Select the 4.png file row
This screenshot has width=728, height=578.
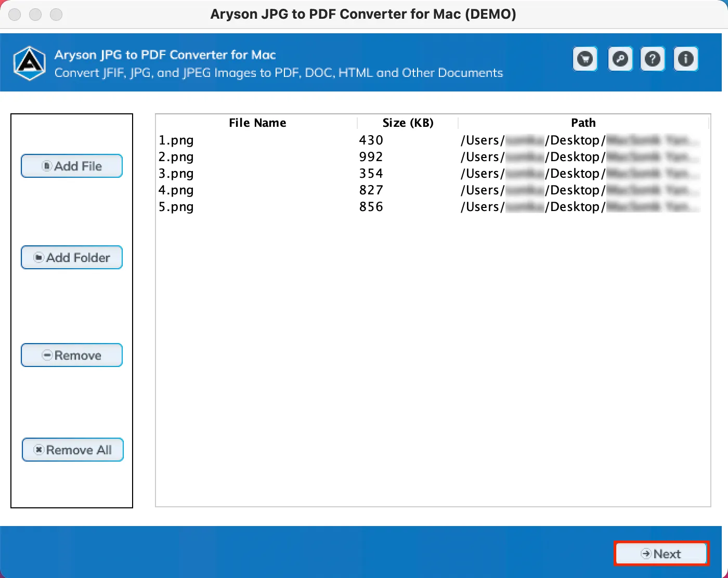point(433,190)
